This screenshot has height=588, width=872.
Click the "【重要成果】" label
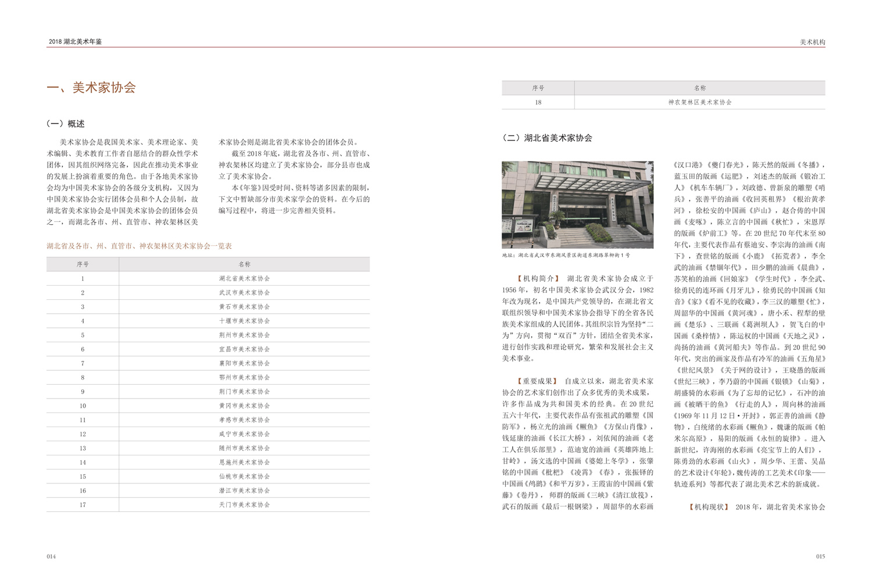tap(538, 381)
